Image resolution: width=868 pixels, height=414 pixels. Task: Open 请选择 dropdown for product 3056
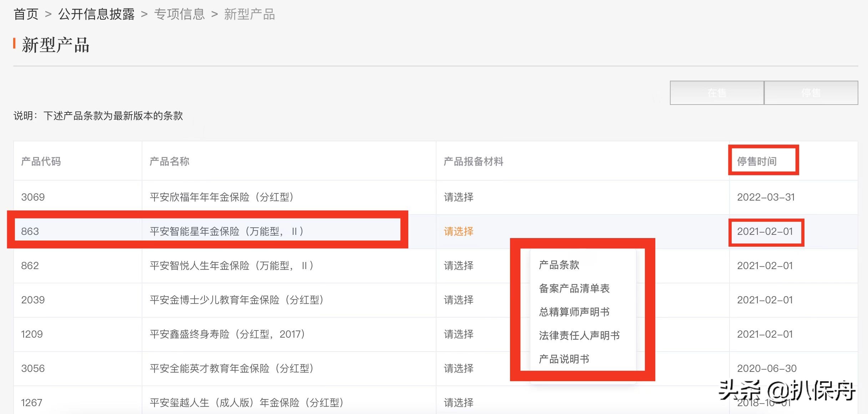coord(459,368)
